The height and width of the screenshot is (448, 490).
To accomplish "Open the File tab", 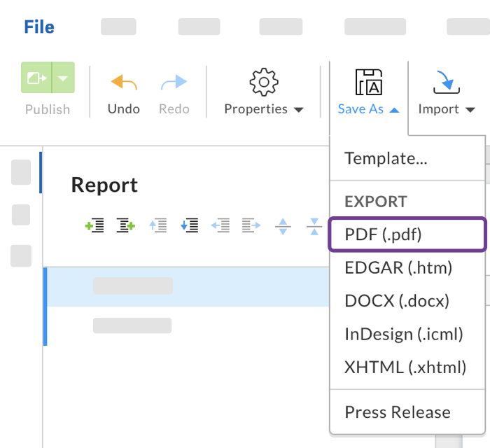I will [39, 27].
